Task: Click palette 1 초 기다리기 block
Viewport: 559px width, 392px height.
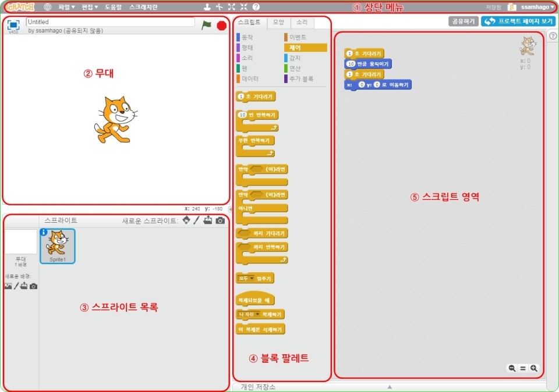Action: (x=256, y=97)
